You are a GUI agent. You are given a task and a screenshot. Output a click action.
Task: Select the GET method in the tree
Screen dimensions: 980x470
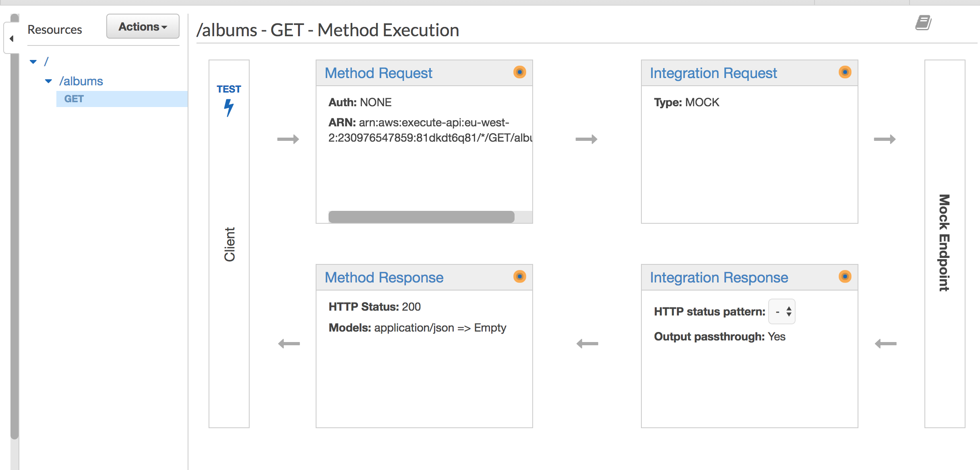pos(74,99)
